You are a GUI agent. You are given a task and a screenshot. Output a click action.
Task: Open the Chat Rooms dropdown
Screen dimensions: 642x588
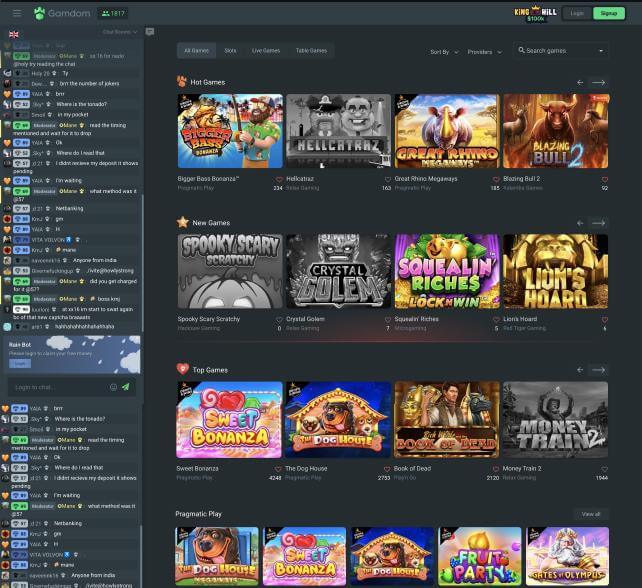point(120,32)
